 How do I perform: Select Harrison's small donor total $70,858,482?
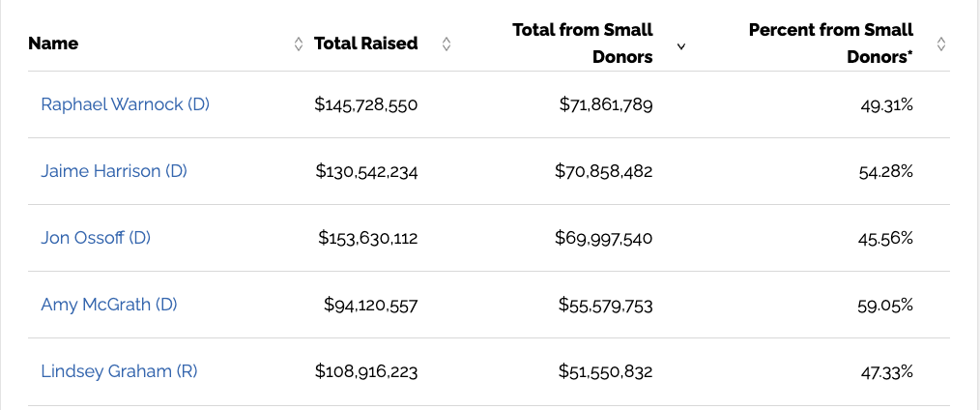click(603, 171)
